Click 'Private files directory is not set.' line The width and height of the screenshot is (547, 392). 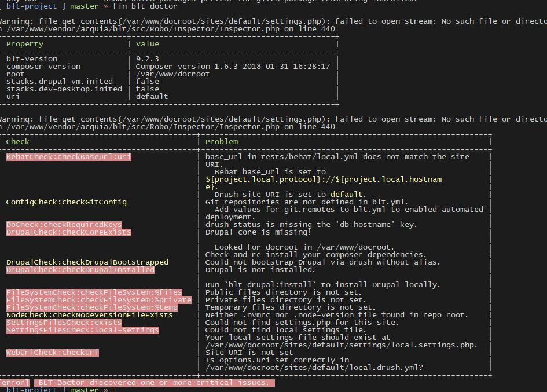tap(286, 300)
